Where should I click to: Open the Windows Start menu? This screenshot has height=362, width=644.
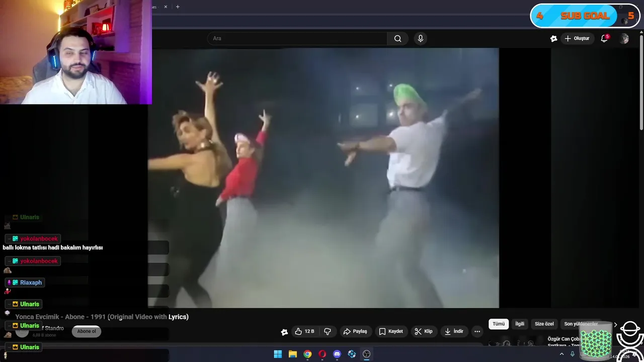278,354
